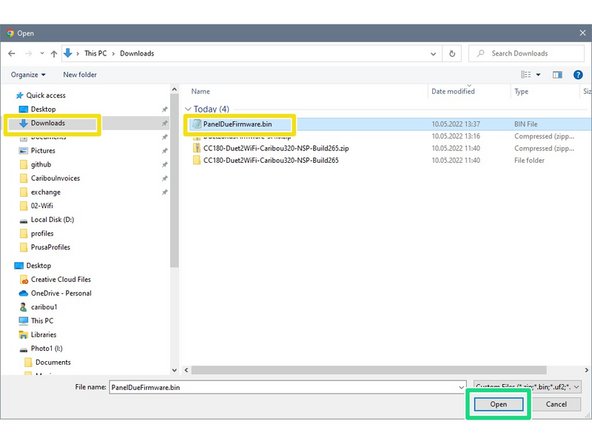592x444 pixels.
Task: Open view options dropdown arrow
Action: pos(538,75)
